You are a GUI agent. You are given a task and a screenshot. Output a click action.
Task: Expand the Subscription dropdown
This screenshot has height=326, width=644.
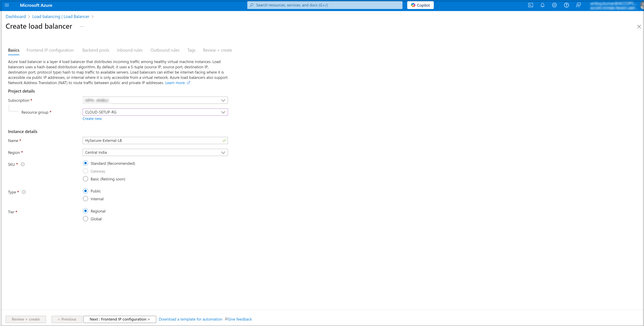pyautogui.click(x=155, y=100)
